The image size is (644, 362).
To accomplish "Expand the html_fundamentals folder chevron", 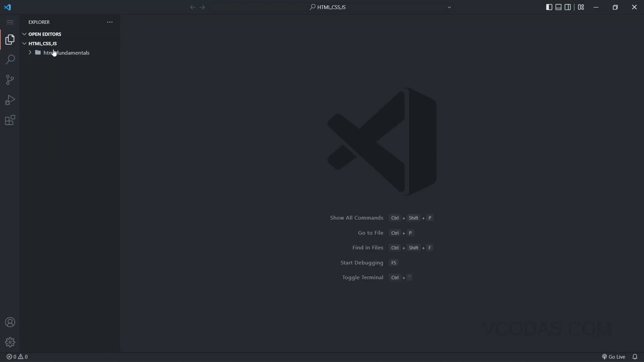I will click(x=30, y=53).
